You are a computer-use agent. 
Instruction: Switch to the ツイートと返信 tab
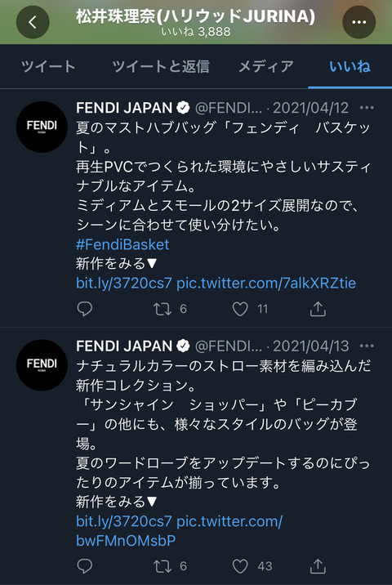tap(161, 66)
